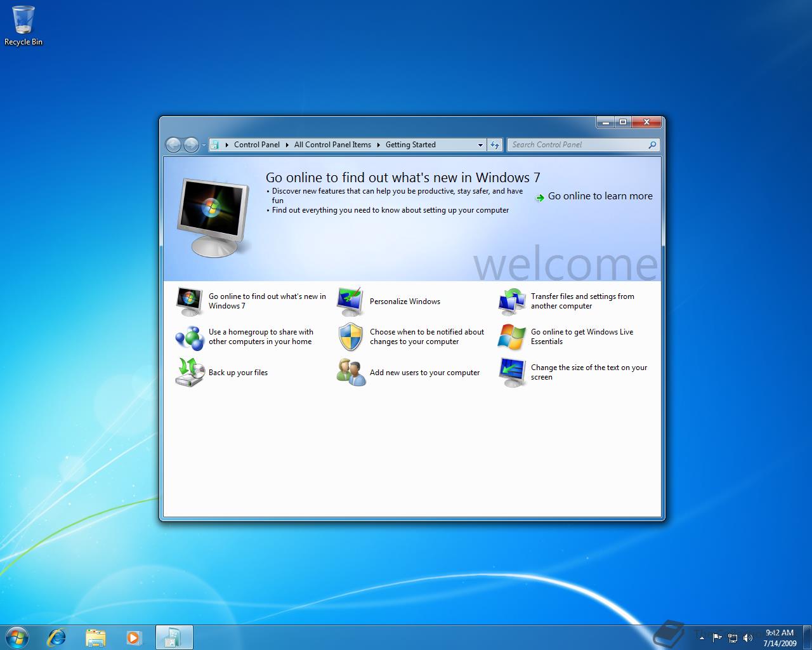Click the Add new users icon
This screenshot has height=650, width=812.
click(350, 372)
